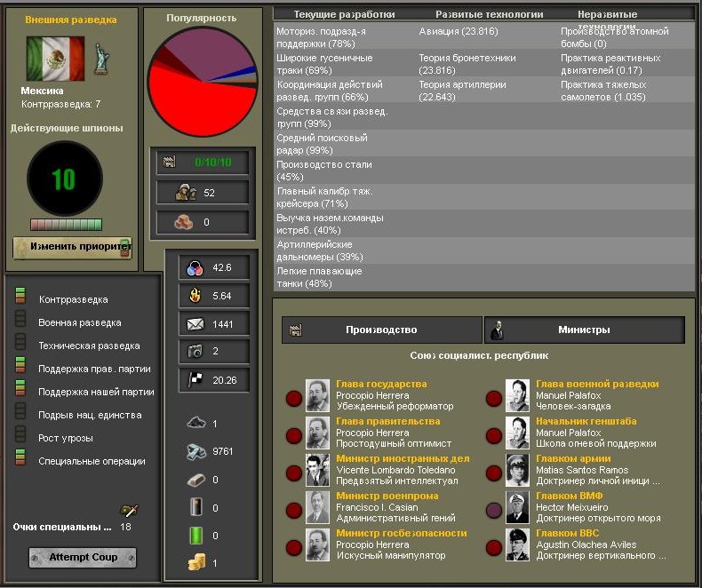Switch to the Министры tab
Image resolution: width=702 pixels, height=588 pixels.
(584, 330)
